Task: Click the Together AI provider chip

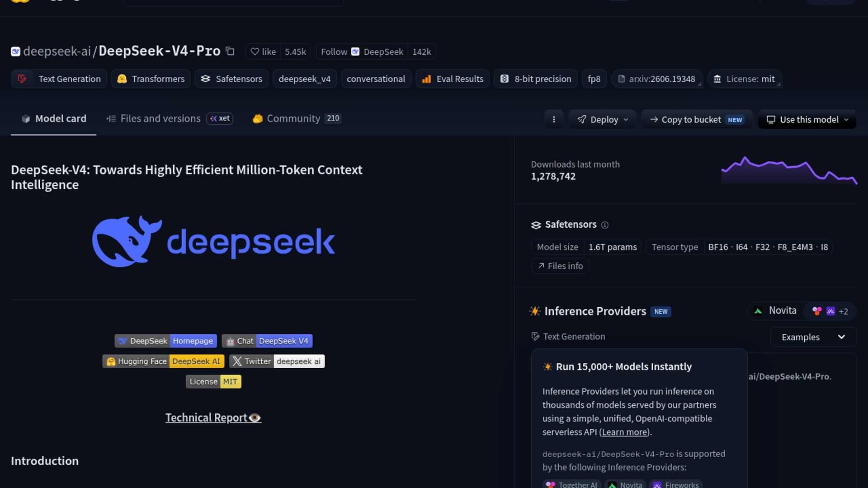Action: pos(572,484)
